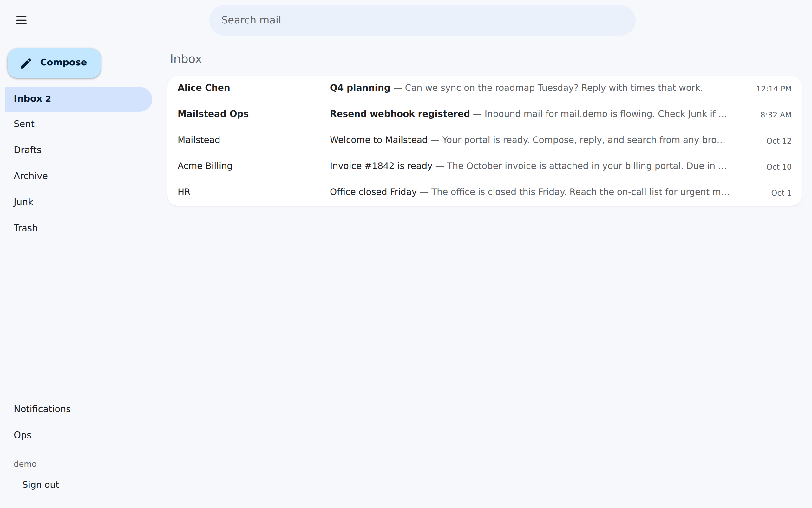Screen dimensions: 812x508
Task: Open the Notifications label
Action: pyautogui.click(x=42, y=409)
